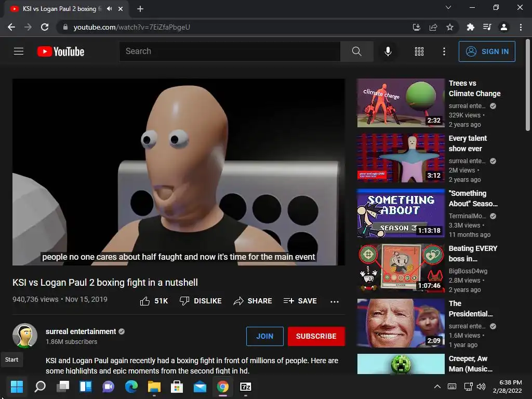
Task: Reload the YouTube page
Action: point(45,27)
